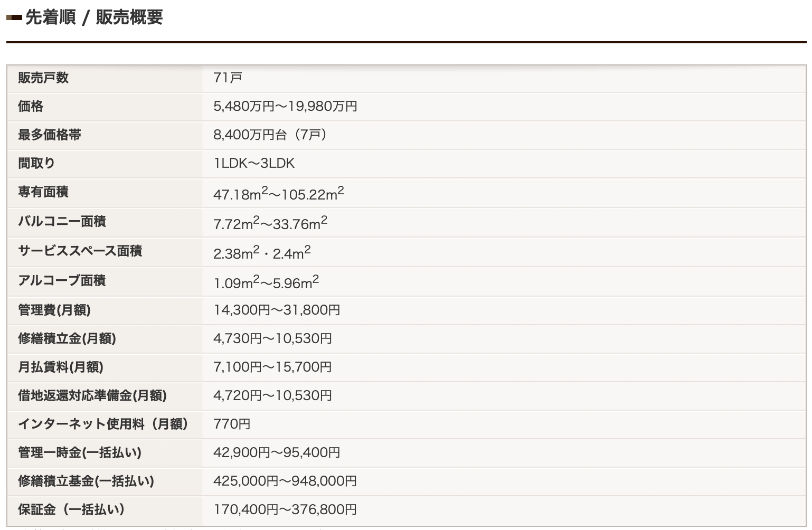Click the brown marker icon before 先着順
The height and width of the screenshot is (530, 812).
[x=14, y=17]
